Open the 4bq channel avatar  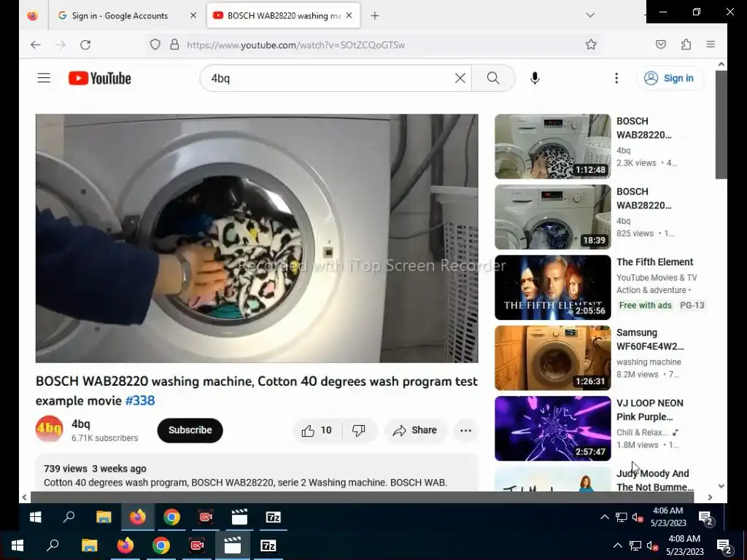click(x=49, y=429)
